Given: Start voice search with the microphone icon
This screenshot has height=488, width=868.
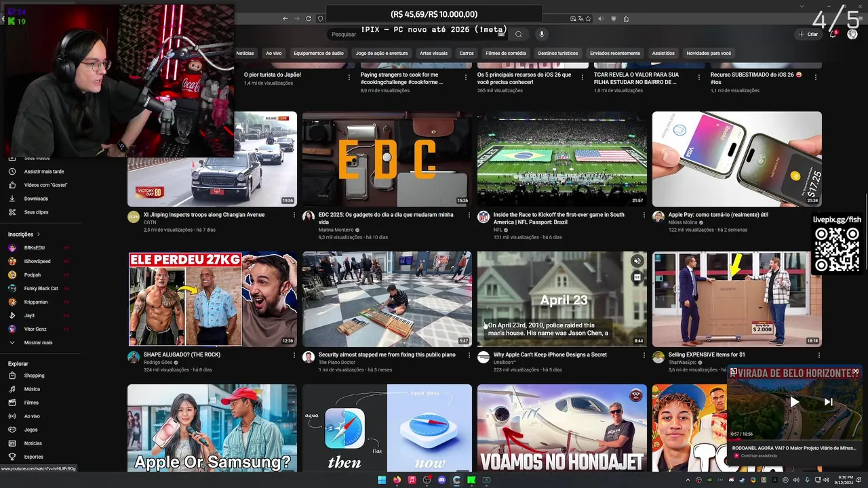Looking at the screenshot, I should pyautogui.click(x=541, y=34).
